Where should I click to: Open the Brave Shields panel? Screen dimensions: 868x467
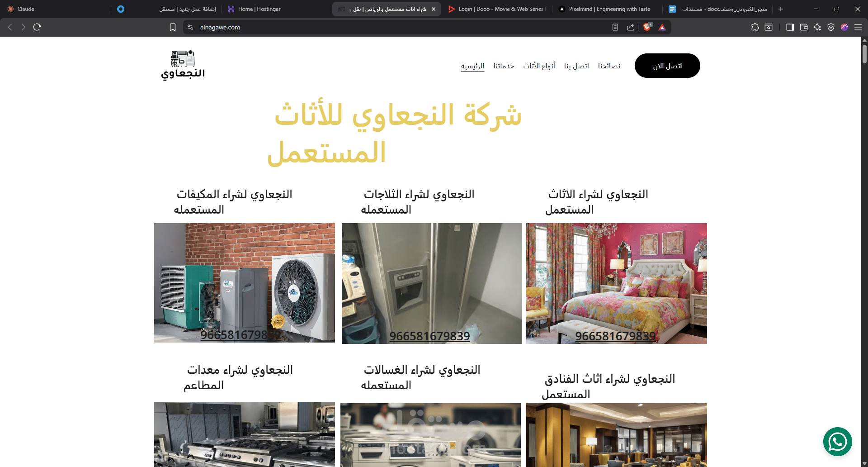pos(647,27)
